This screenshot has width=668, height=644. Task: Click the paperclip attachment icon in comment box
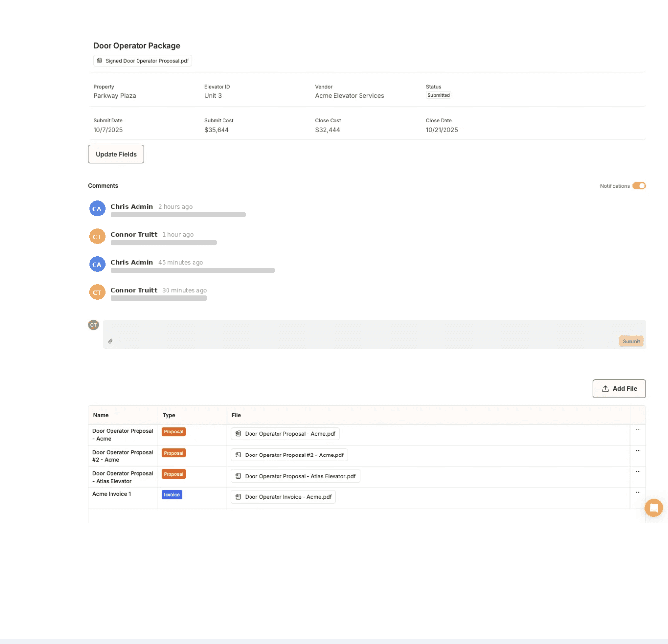pos(111,341)
